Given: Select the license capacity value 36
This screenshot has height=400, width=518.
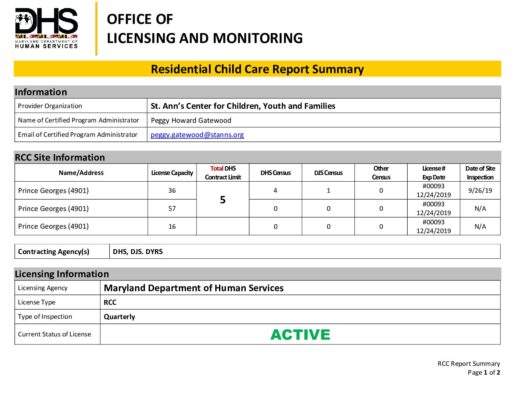Looking at the screenshot, I should 172,191.
